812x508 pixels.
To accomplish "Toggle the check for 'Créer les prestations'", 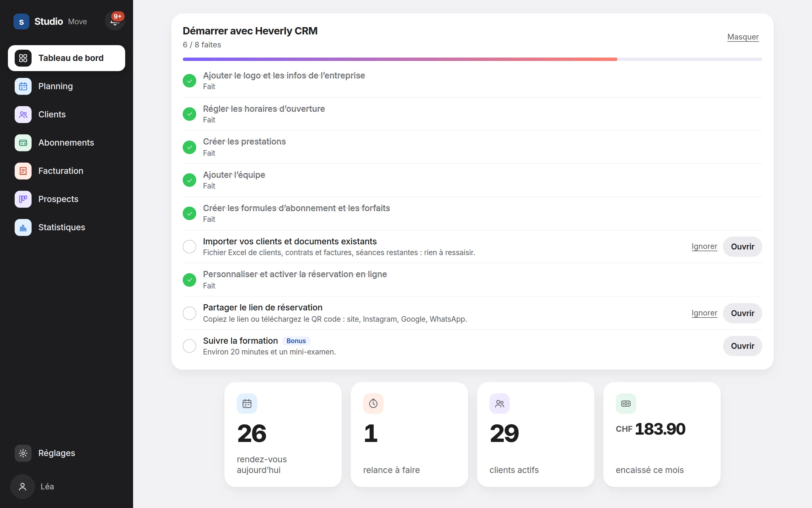I will pyautogui.click(x=189, y=147).
